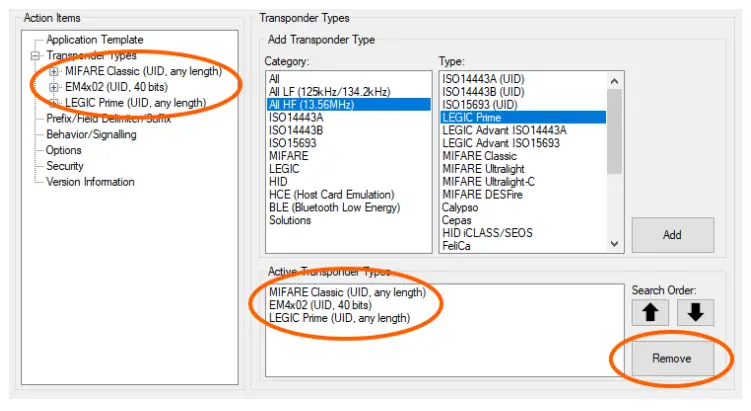The height and width of the screenshot is (411, 751).
Task: Move transponder down in search order
Action: point(695,312)
